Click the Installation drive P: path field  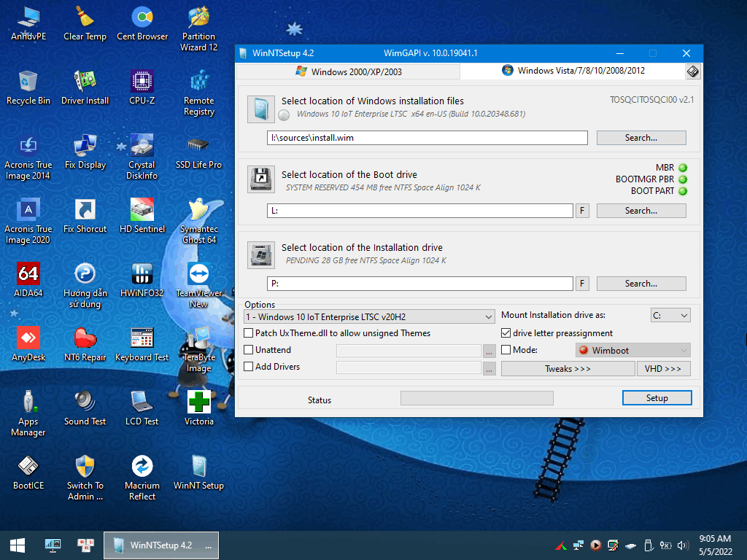[x=420, y=284]
